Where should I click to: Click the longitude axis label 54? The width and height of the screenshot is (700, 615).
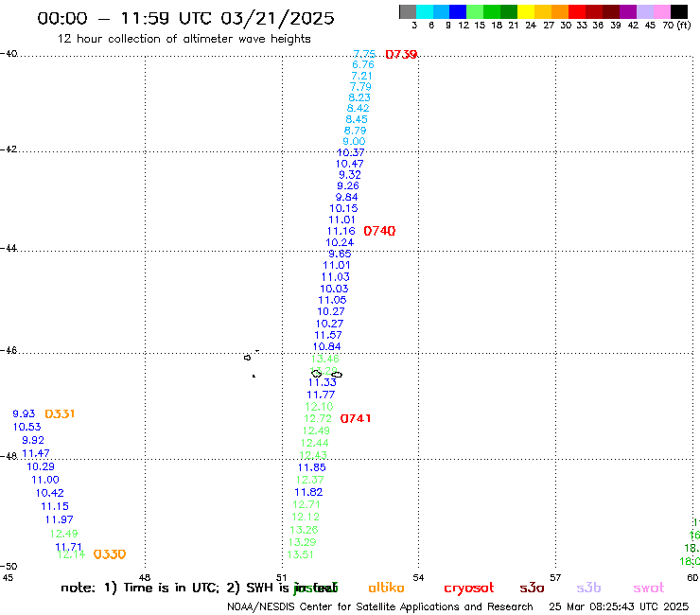(418, 578)
